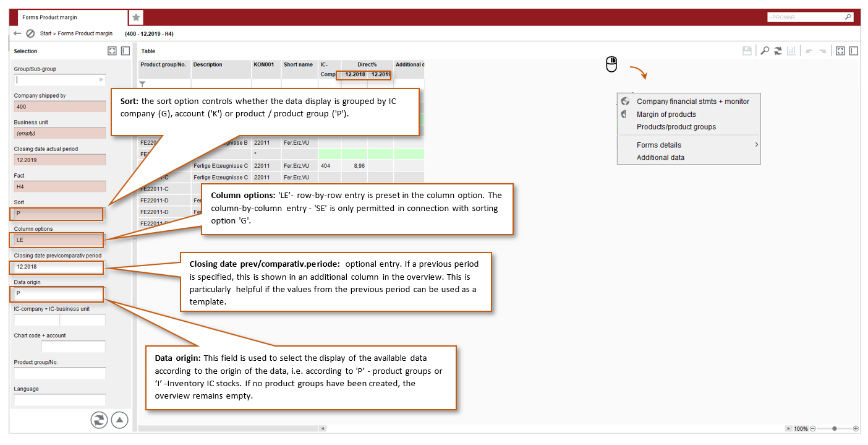The image size is (868, 445).
Task: Click the round refresh button below Selection
Action: click(99, 420)
